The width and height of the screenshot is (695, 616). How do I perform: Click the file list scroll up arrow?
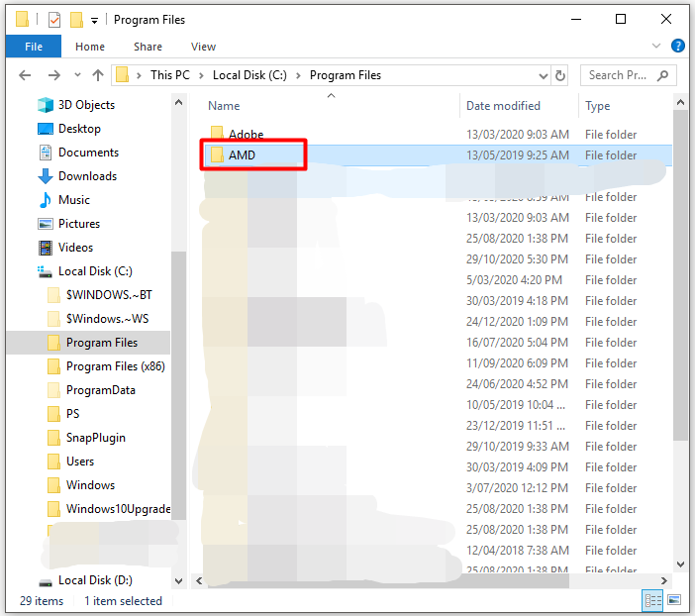[680, 102]
